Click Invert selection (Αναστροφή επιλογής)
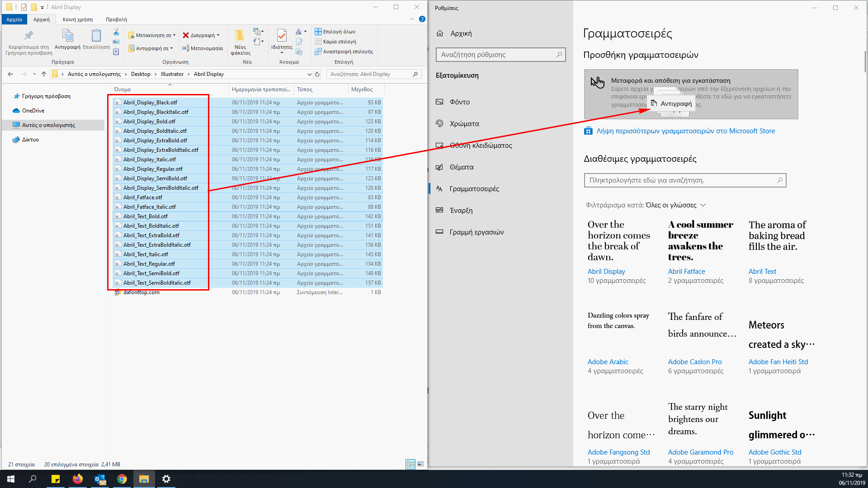 [344, 52]
